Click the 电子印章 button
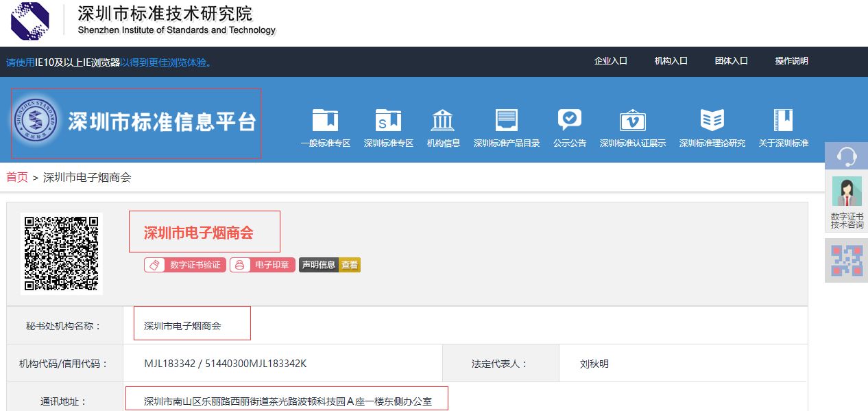Viewport: 868px width, 411px height. (x=263, y=265)
